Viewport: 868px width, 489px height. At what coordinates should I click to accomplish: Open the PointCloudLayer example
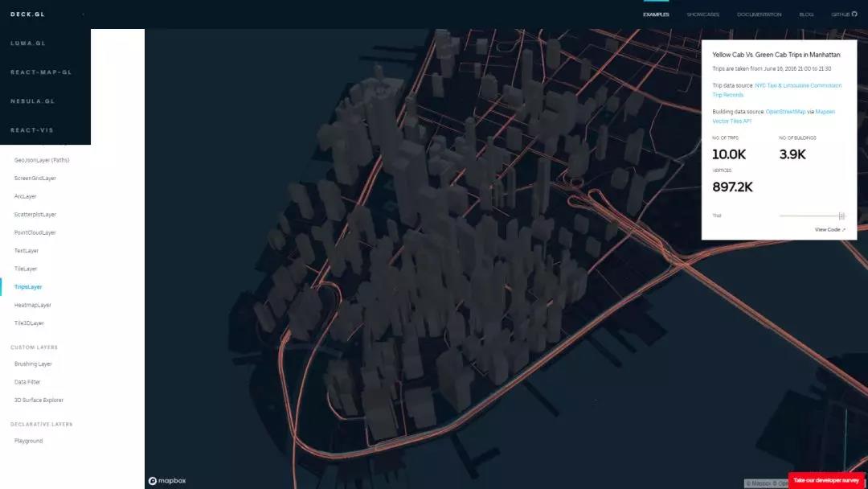35,232
